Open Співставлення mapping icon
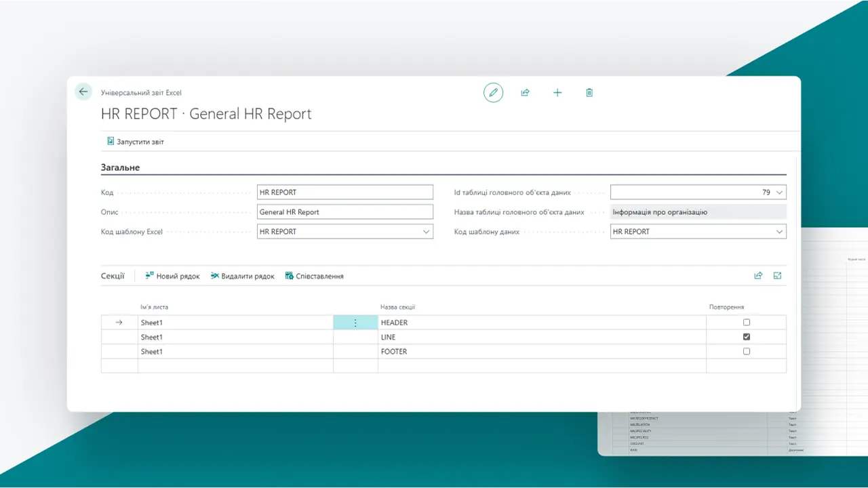 tap(314, 276)
